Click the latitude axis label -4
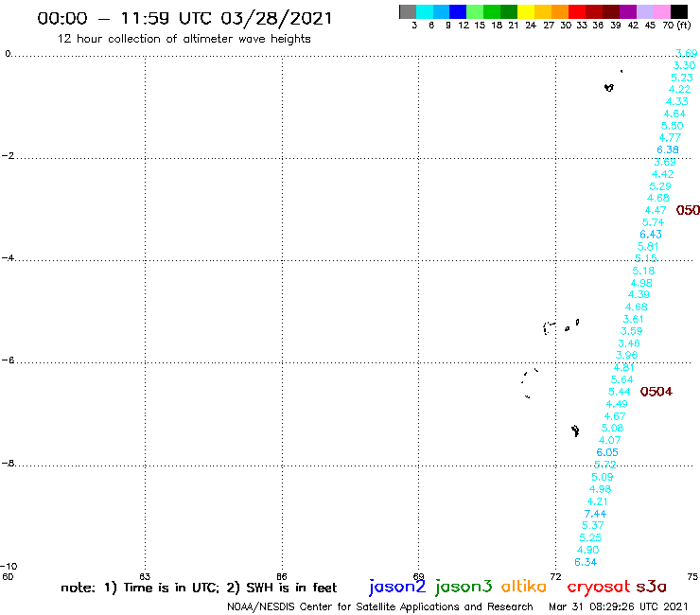Viewport: 700px width, 615px height. coord(8,258)
